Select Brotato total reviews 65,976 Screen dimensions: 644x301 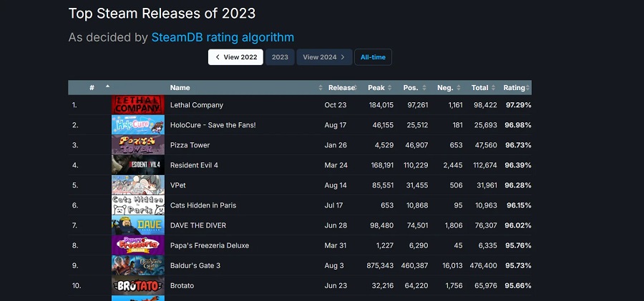(485, 286)
